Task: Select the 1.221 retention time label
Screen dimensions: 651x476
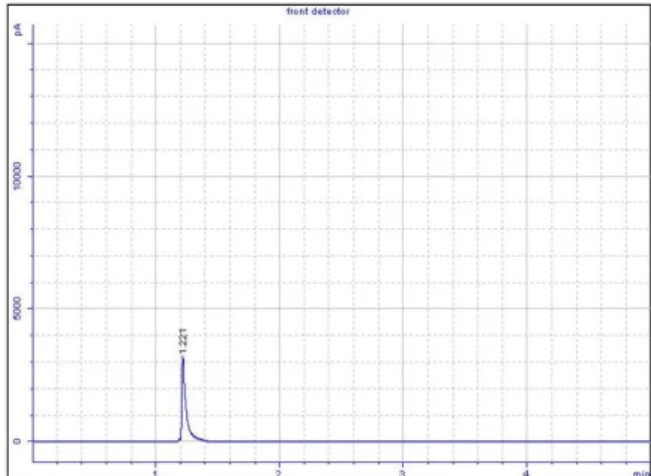Action: tap(184, 341)
